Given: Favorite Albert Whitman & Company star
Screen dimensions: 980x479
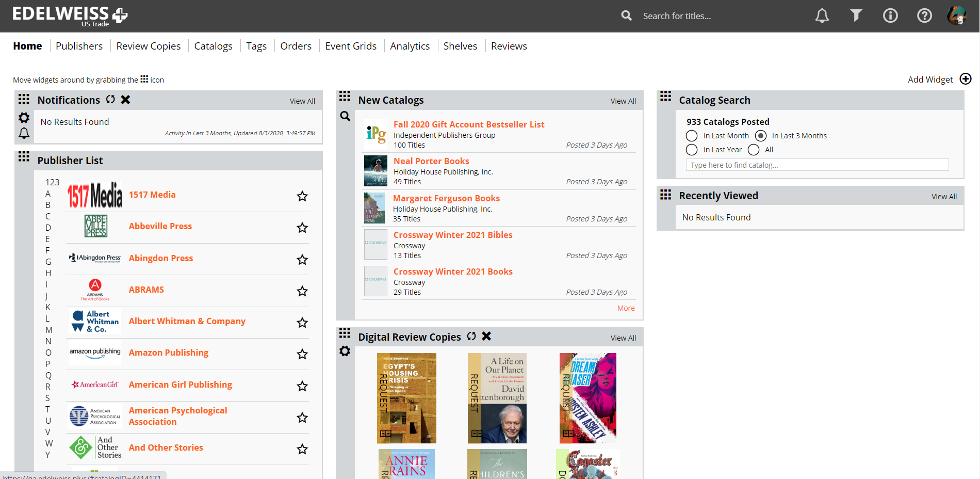Looking at the screenshot, I should (302, 323).
